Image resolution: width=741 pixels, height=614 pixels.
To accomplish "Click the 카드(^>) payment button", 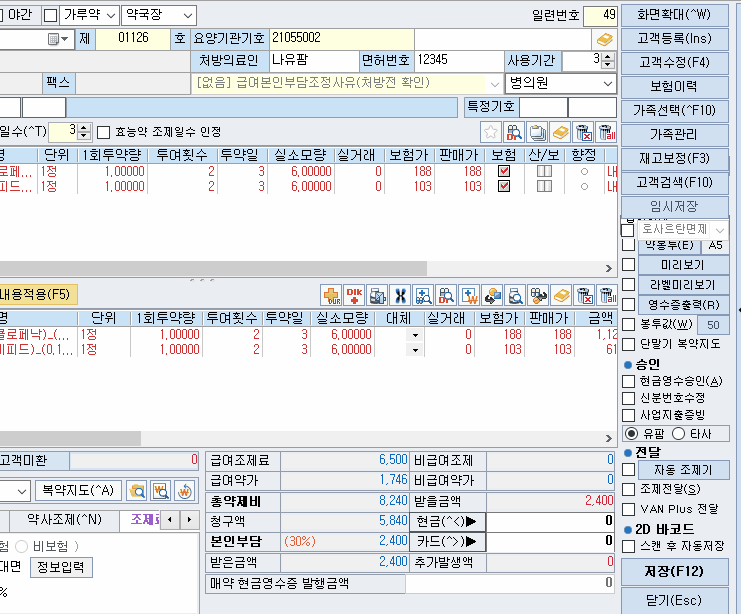I will 447,541.
